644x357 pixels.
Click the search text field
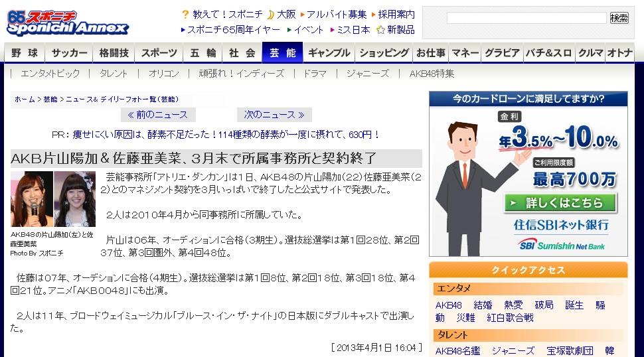526,18
